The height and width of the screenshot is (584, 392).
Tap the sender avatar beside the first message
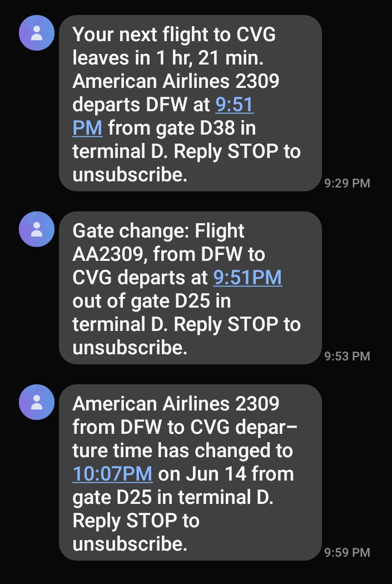point(37,33)
